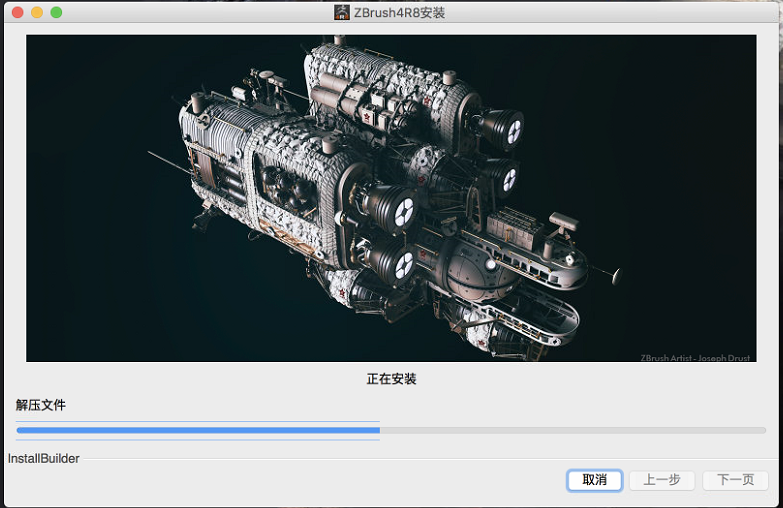783x508 pixels.
Task: Click the ZBrush4R8安装 window title
Action: 399,13
